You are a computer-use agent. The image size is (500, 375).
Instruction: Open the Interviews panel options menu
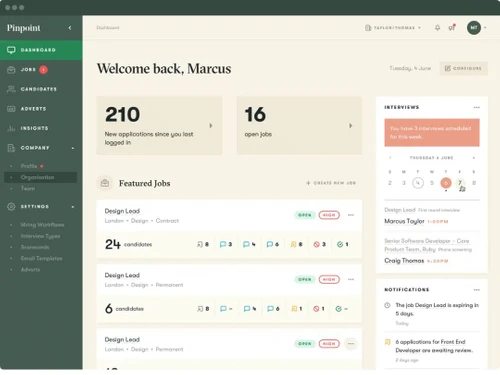point(477,107)
